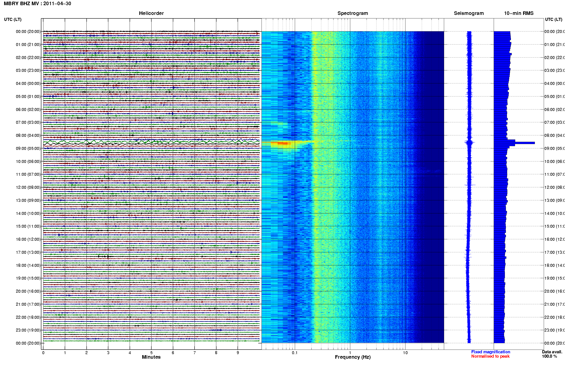The image size is (588, 368).
Task: Click the 09:00 (05:00) left axis label
Action: point(28,148)
